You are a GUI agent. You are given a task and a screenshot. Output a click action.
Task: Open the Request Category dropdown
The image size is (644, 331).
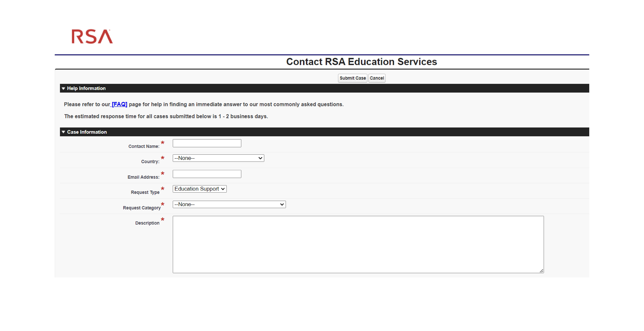point(229,204)
